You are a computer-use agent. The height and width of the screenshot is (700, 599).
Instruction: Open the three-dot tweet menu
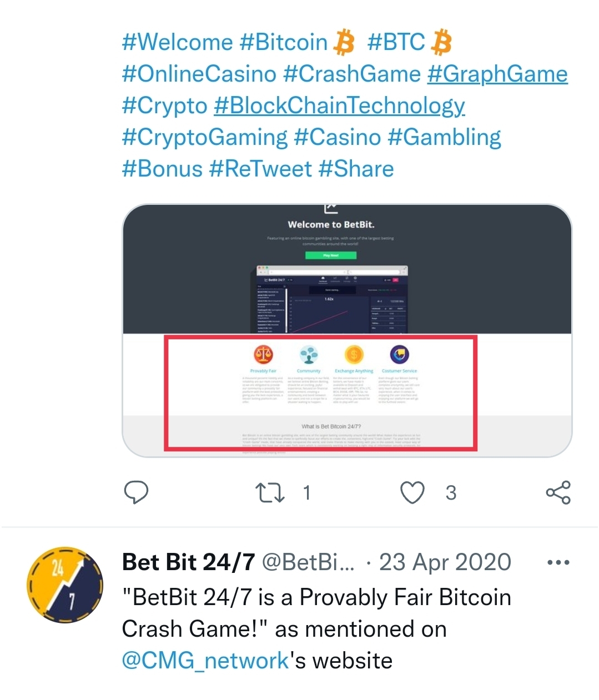pos(558,562)
